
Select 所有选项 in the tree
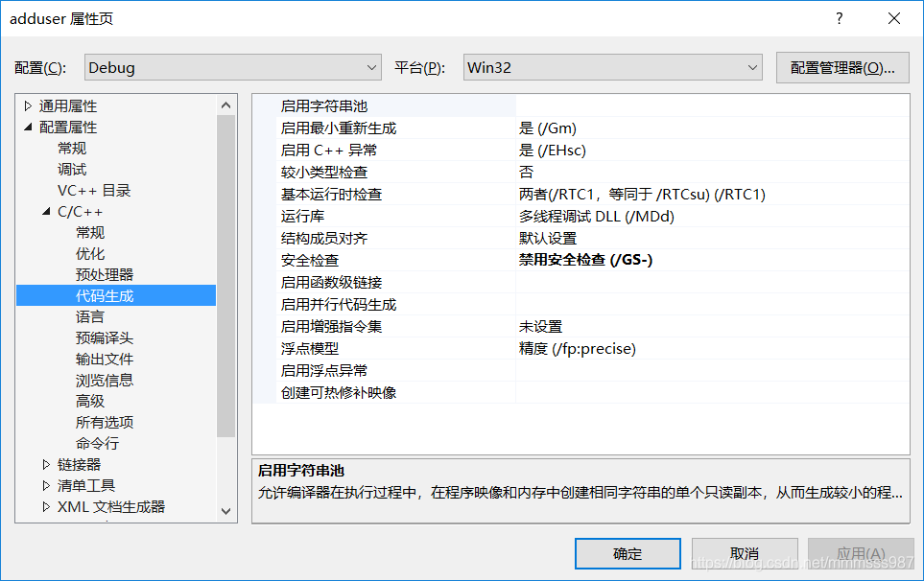pos(105,423)
